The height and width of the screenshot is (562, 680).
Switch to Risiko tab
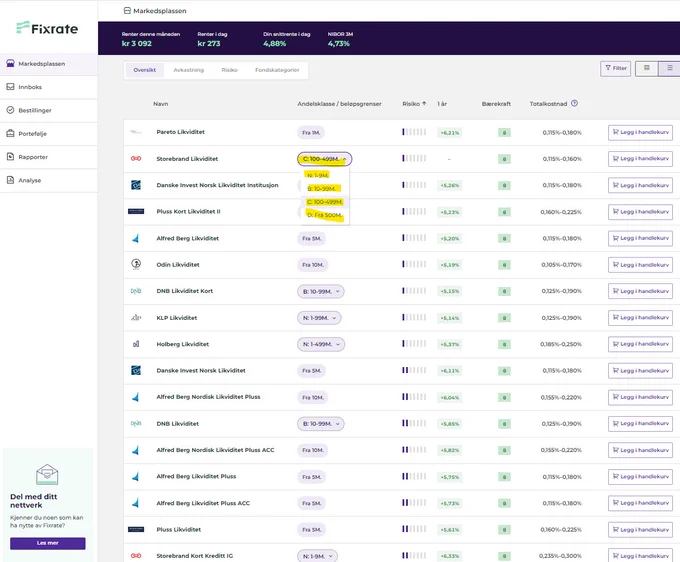tap(229, 70)
